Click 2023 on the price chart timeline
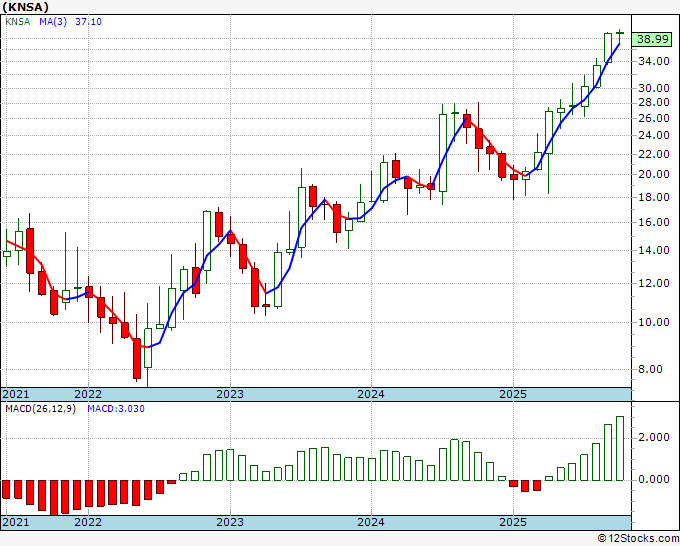The height and width of the screenshot is (546, 680). click(230, 394)
